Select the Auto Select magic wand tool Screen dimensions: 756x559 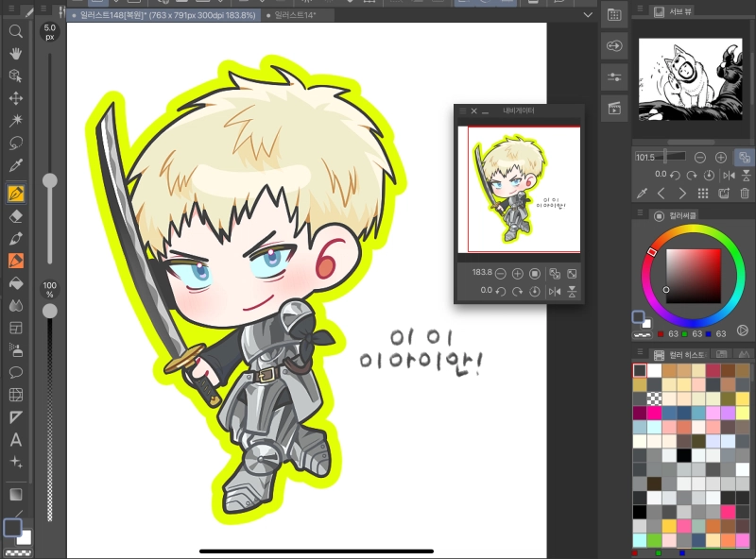click(x=16, y=121)
